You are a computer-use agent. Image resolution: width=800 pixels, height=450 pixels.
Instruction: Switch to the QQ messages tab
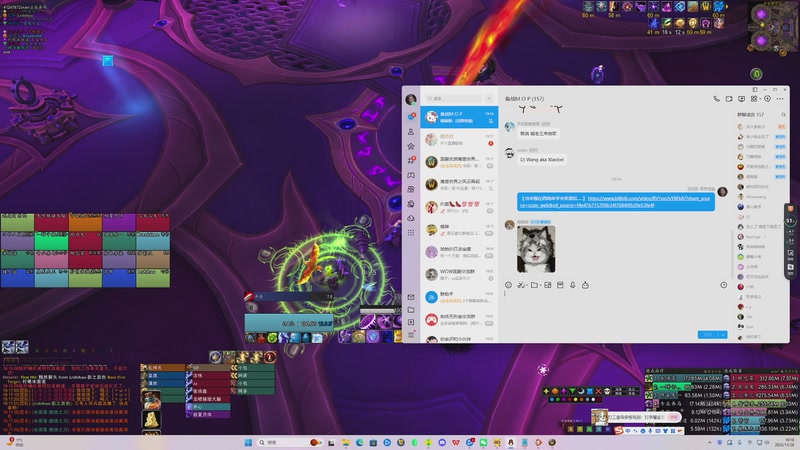click(x=411, y=117)
